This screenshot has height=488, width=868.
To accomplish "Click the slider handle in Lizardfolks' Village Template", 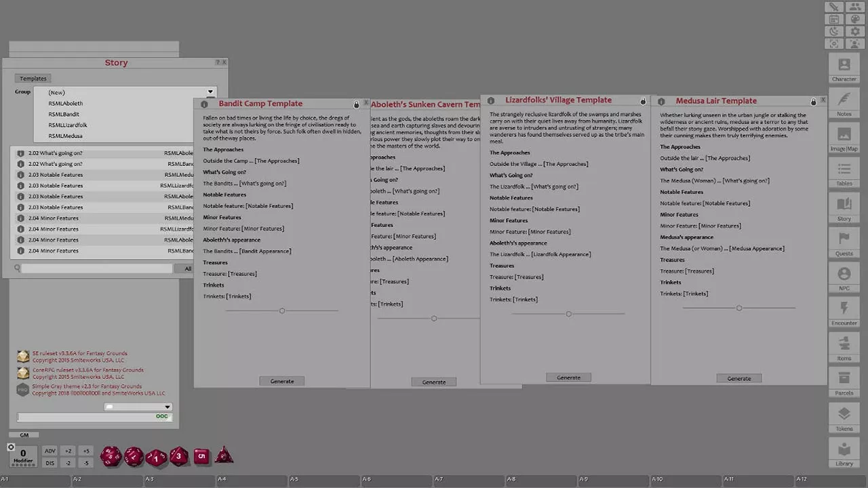I will coord(568,314).
